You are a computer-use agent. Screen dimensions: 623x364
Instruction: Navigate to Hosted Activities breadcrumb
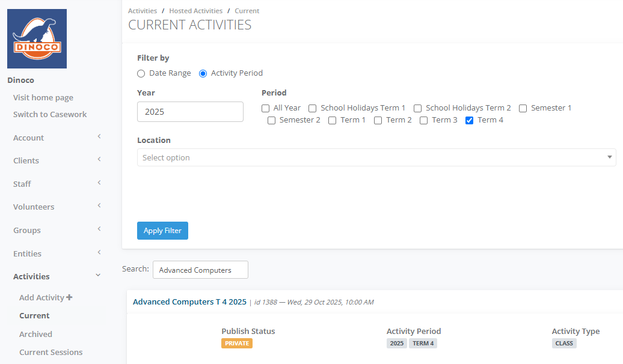pos(195,11)
